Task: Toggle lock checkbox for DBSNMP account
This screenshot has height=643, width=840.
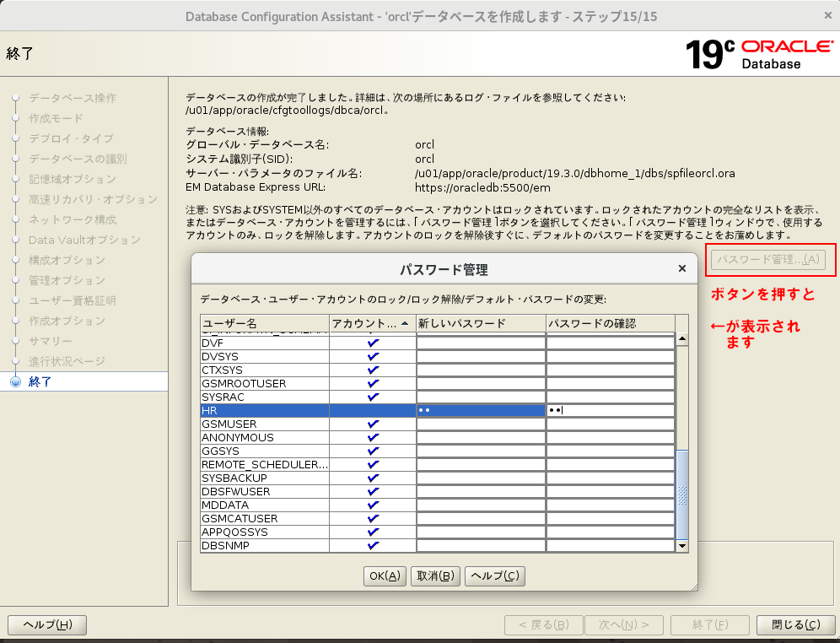Action: point(373,545)
